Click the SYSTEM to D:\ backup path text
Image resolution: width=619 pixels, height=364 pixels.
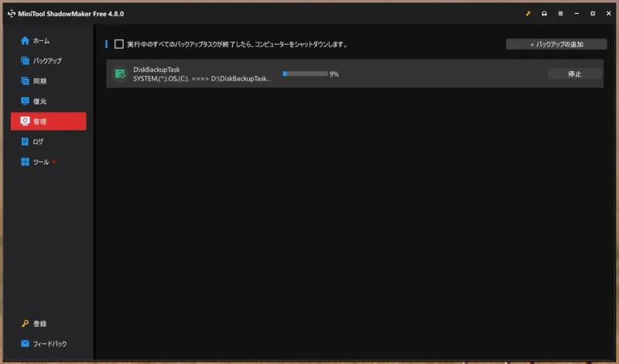point(202,79)
